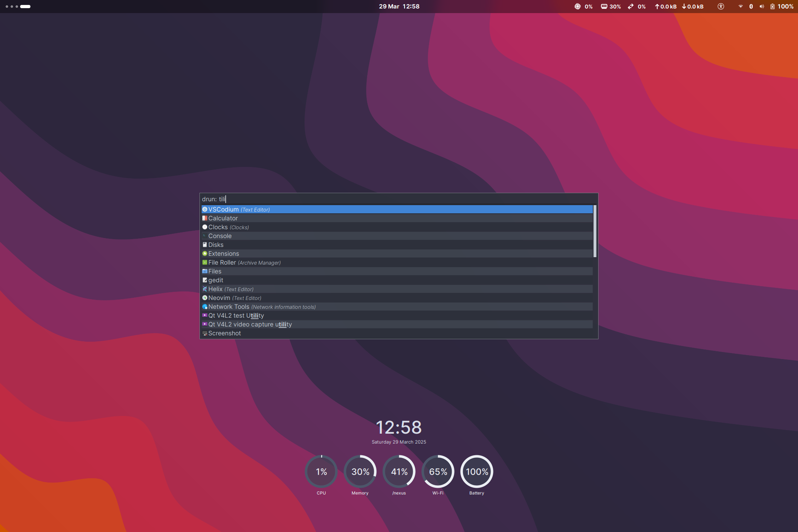Launch VSCodium from the launcher list
This screenshot has height=532, width=798.
point(397,209)
